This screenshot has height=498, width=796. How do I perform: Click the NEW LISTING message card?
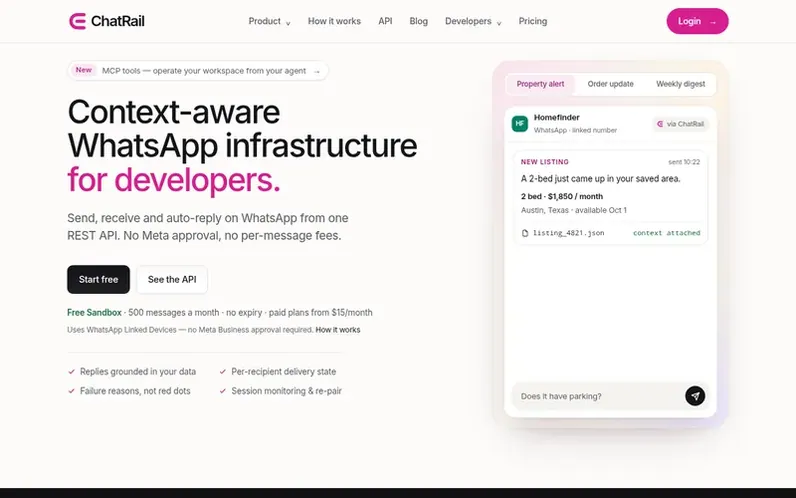[x=611, y=198]
